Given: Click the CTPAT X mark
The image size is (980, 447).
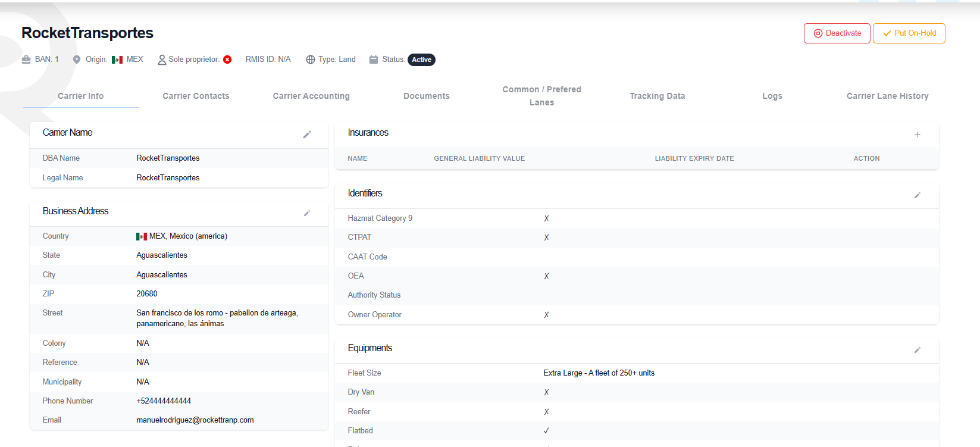Looking at the screenshot, I should tap(546, 237).
